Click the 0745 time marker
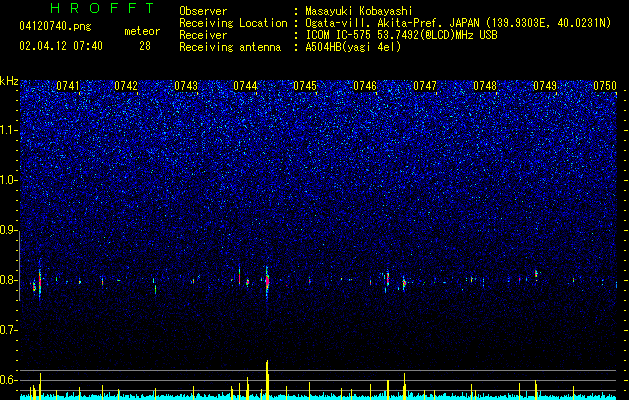 [305, 86]
